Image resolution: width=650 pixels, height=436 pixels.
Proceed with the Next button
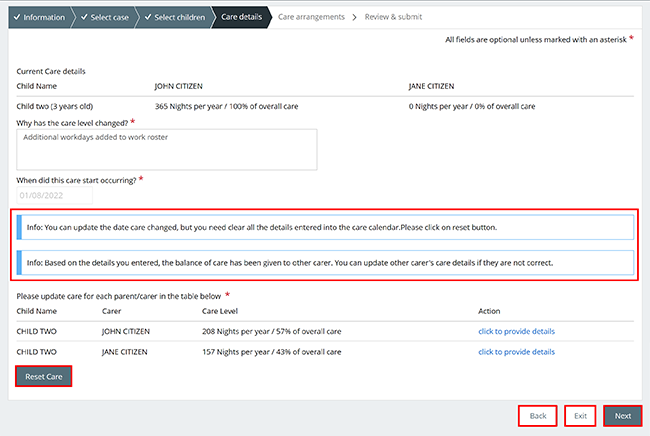tap(623, 416)
